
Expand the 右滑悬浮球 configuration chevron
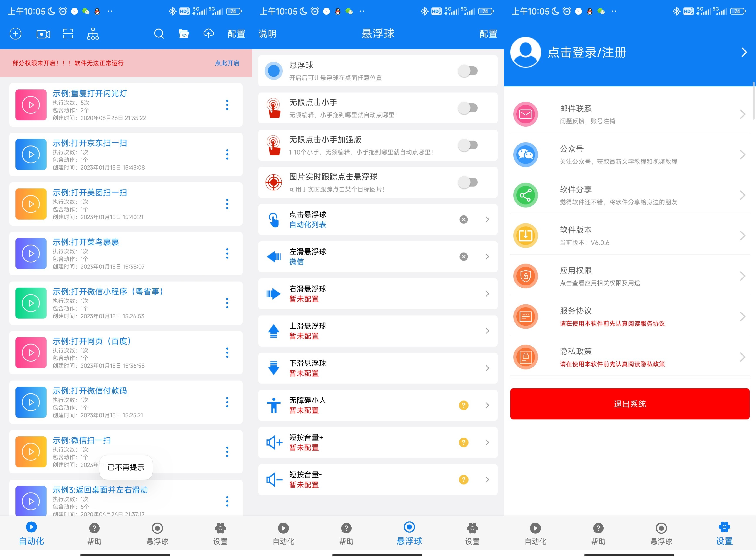pos(487,293)
